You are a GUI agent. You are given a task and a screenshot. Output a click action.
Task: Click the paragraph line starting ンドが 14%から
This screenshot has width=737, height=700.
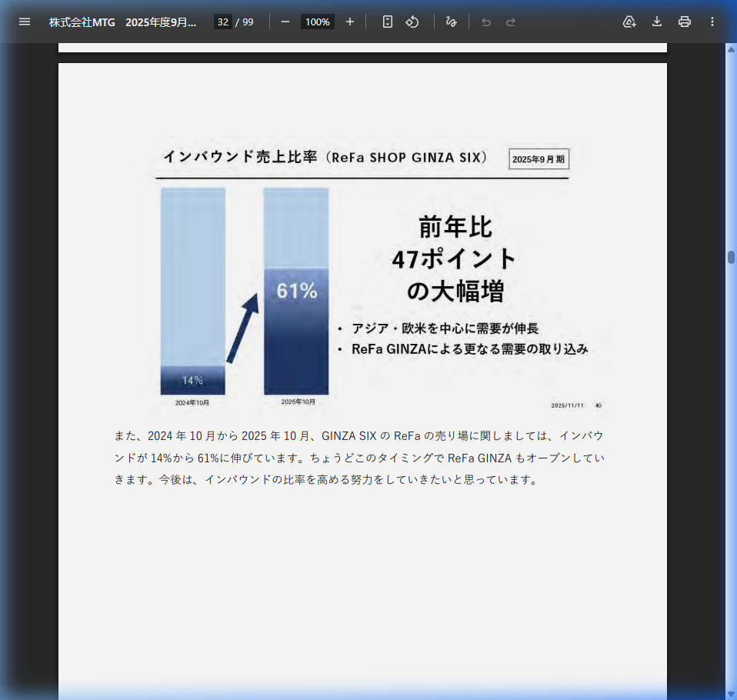[x=359, y=458]
